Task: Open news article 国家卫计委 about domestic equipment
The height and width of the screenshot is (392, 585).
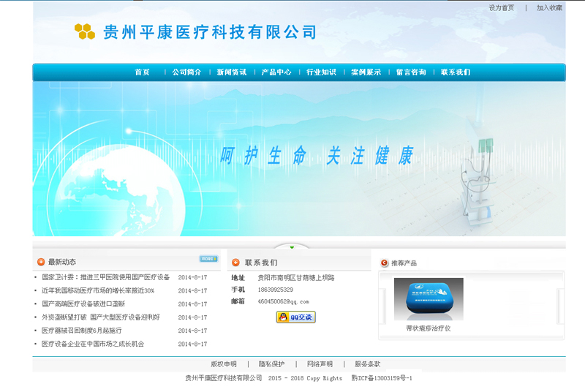Action: pos(105,278)
